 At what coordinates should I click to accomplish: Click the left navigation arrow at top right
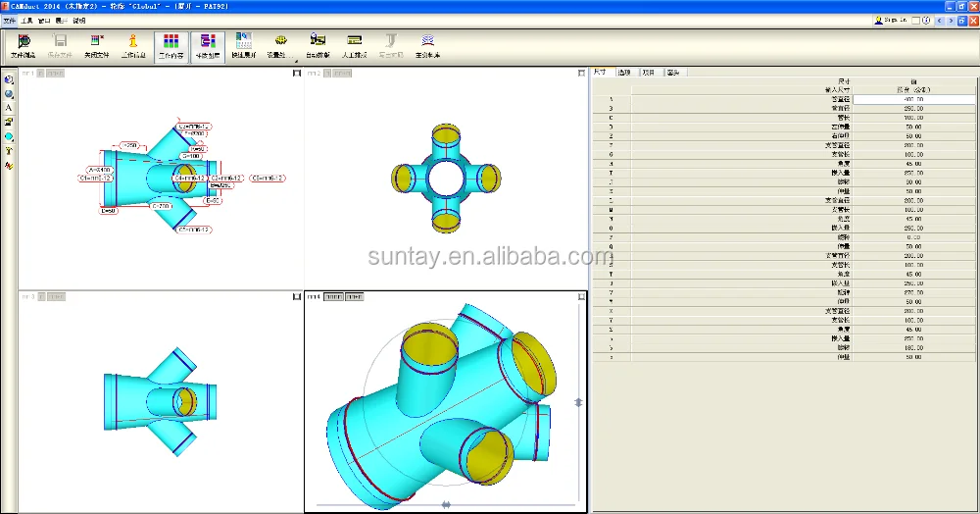click(940, 21)
